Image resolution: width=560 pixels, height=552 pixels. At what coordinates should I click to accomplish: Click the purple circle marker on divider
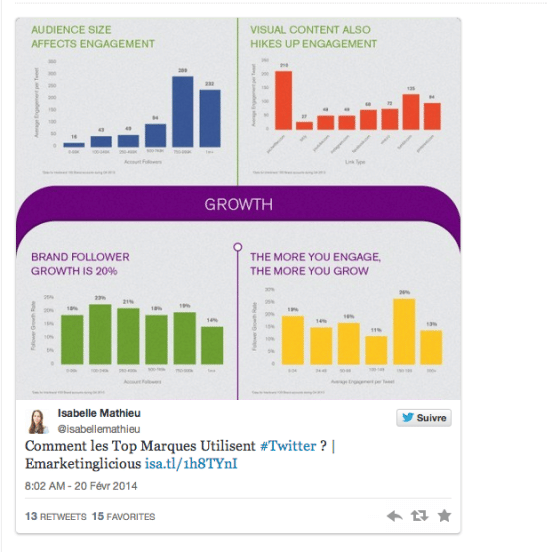click(x=238, y=247)
